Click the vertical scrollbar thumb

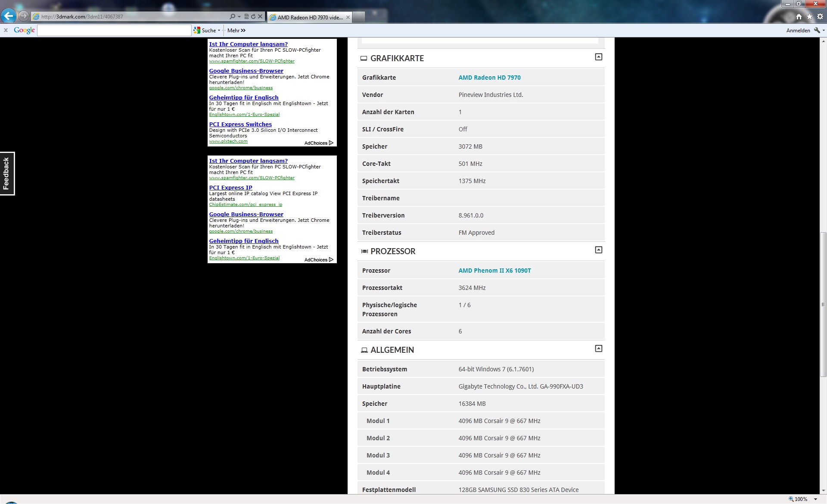[823, 305]
